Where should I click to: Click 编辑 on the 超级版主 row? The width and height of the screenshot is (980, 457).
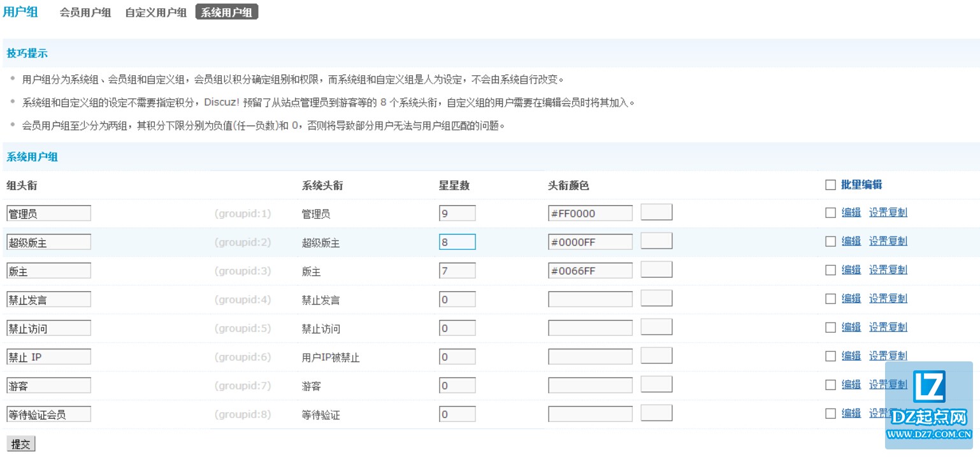[x=852, y=241]
